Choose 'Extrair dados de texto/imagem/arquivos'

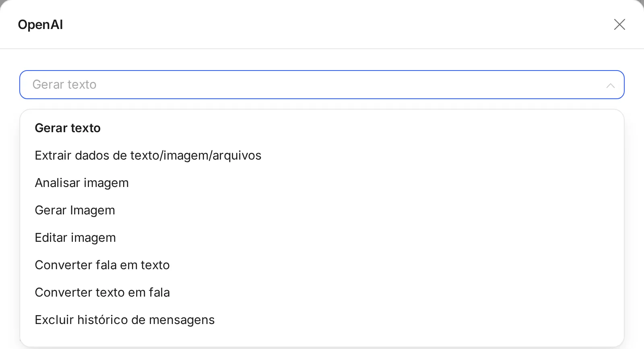click(322, 156)
